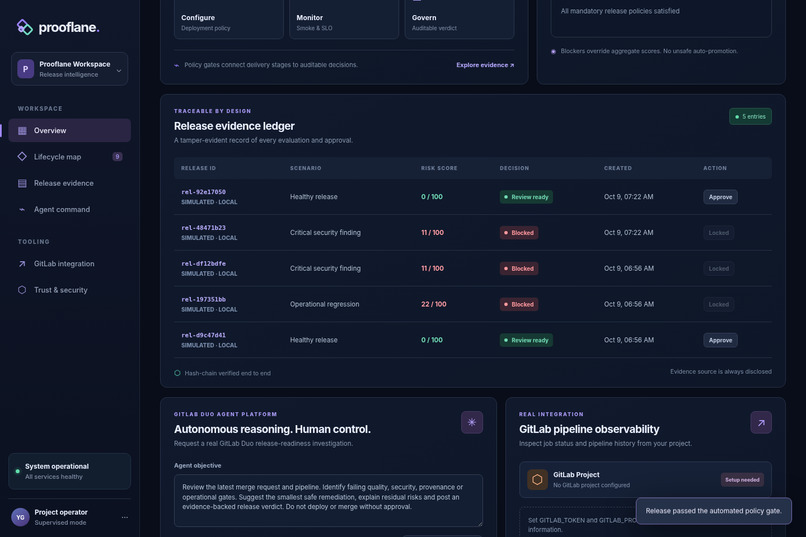806x537 pixels.
Task: Open Trust & security page
Action: (x=69, y=290)
